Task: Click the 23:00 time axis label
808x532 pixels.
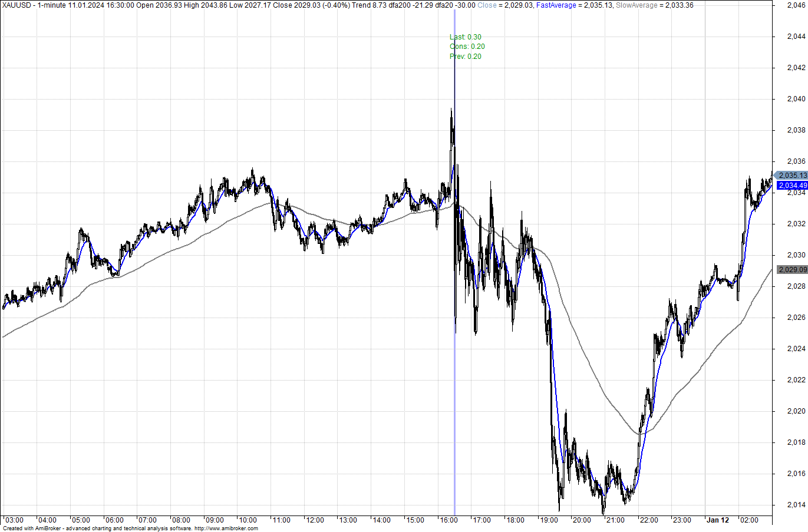Action: 682,520
